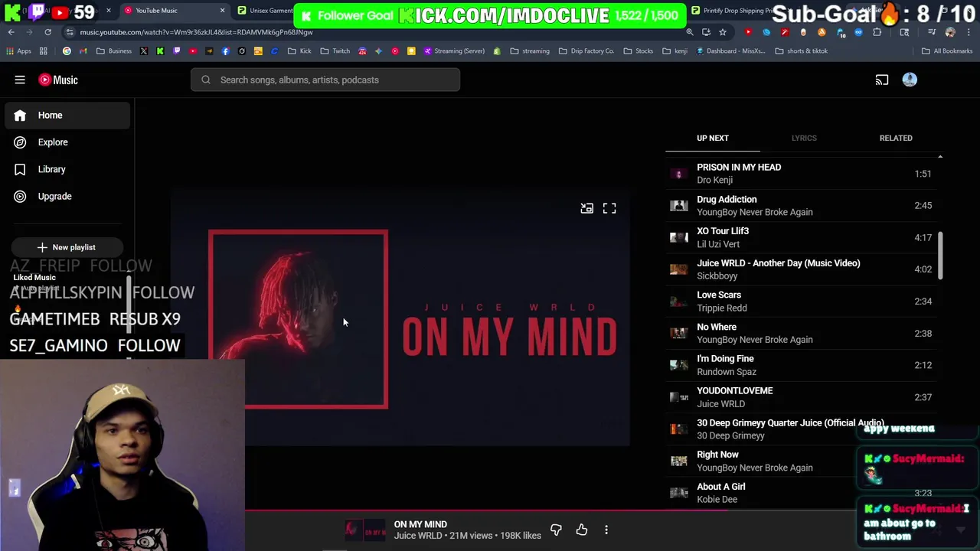This screenshot has width=980, height=551.
Task: Play Drug Addiction from the queue
Action: tap(802, 205)
